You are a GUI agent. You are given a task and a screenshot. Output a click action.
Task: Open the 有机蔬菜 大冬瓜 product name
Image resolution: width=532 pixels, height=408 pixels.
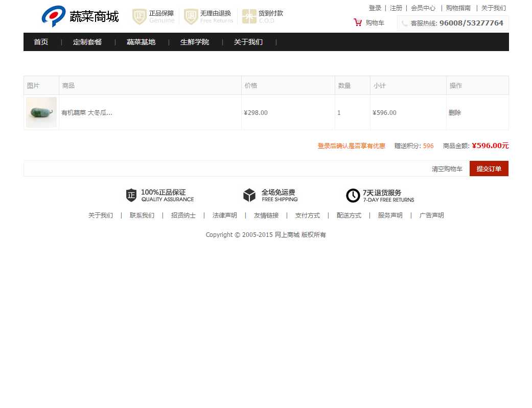[x=86, y=113]
